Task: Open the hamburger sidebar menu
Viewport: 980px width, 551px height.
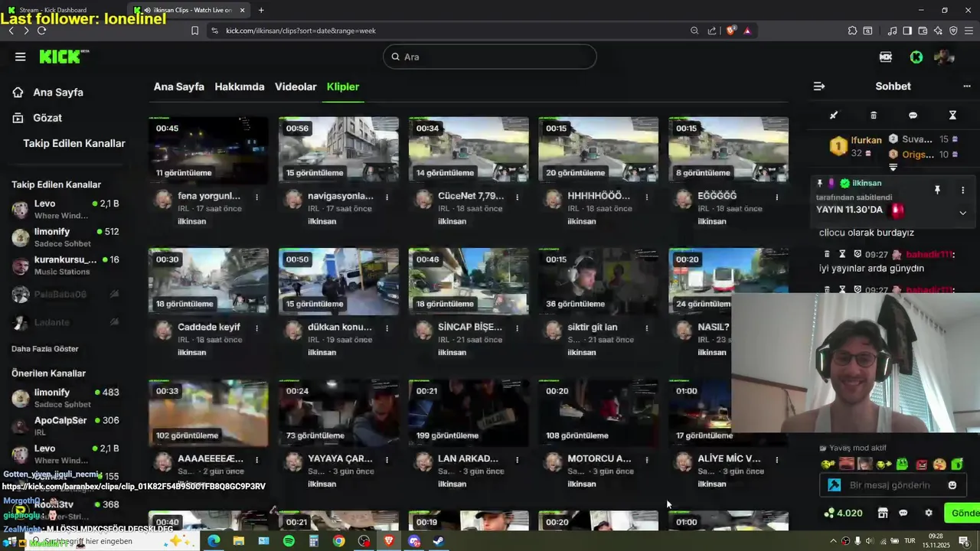Action: (20, 57)
